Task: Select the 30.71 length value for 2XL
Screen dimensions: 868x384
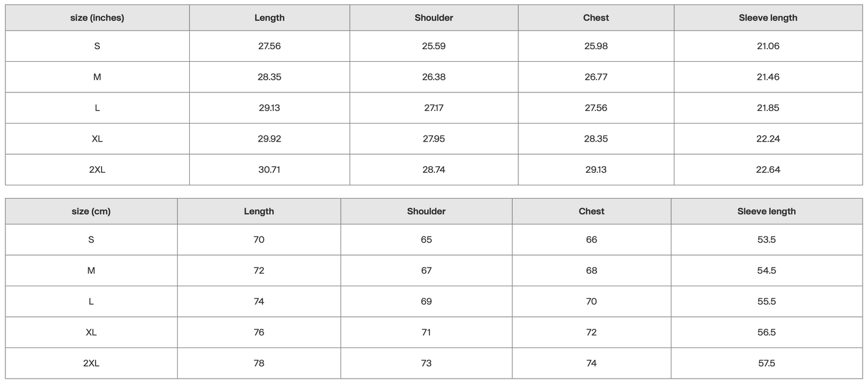Action: point(269,170)
